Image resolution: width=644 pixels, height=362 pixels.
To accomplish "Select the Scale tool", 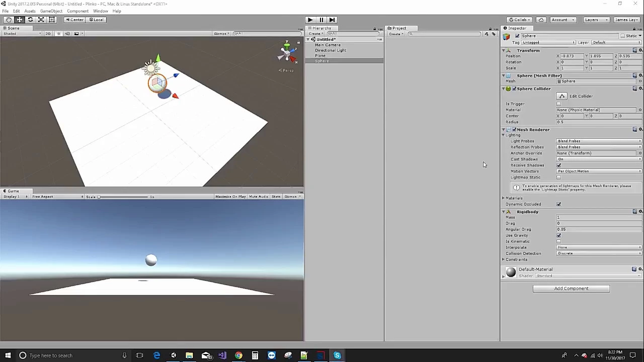I will tap(41, 20).
